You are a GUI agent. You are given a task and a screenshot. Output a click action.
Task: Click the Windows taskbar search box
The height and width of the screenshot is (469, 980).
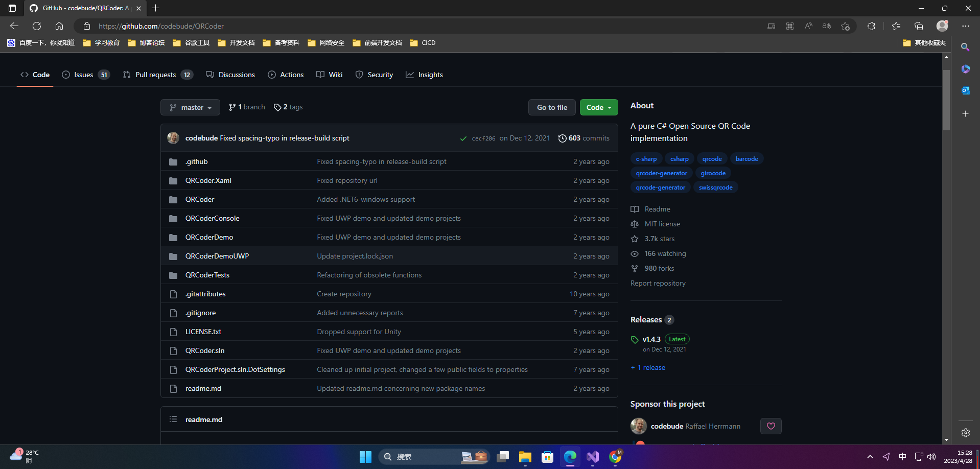pos(434,457)
